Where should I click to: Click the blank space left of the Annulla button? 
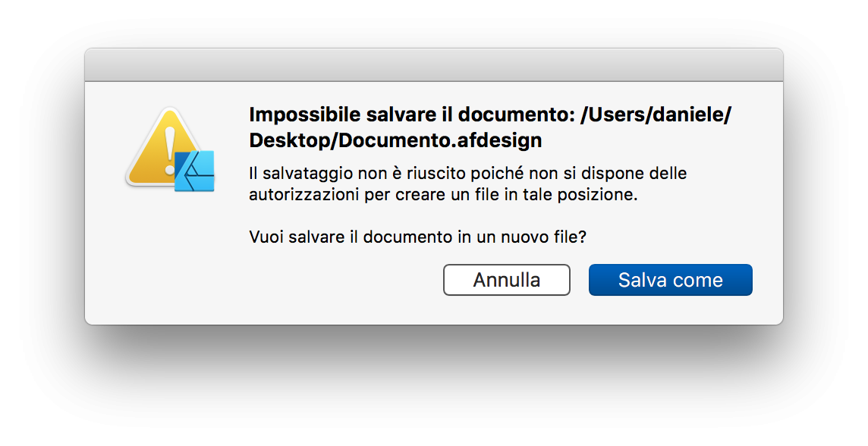(343, 280)
